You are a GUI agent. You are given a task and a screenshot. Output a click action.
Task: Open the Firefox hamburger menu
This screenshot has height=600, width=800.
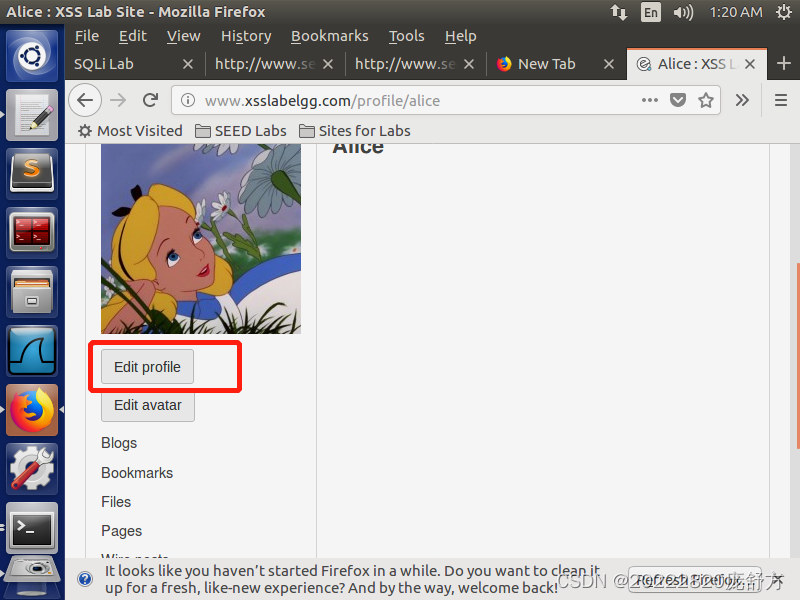tap(781, 100)
